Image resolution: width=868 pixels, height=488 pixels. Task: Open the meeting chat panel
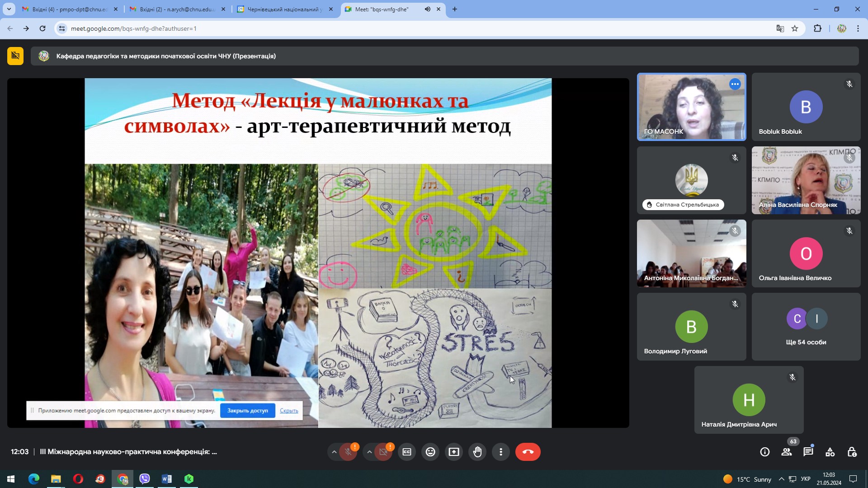pos(808,452)
